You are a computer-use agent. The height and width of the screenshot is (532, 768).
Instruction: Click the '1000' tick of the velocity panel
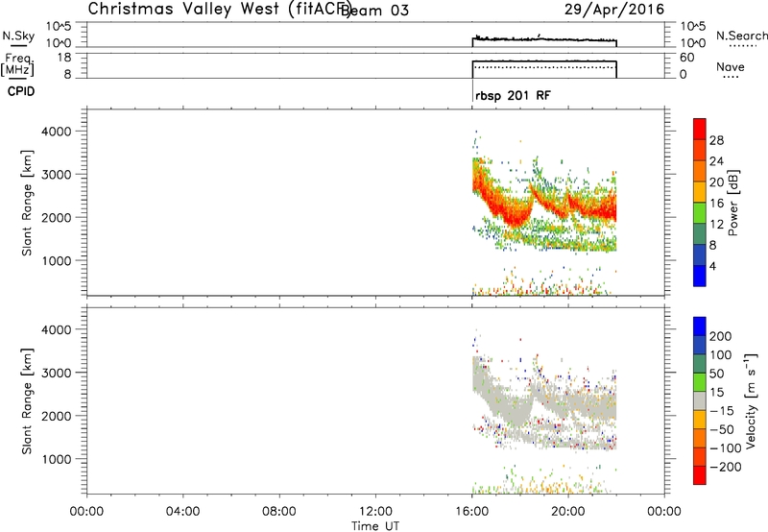coord(57,459)
